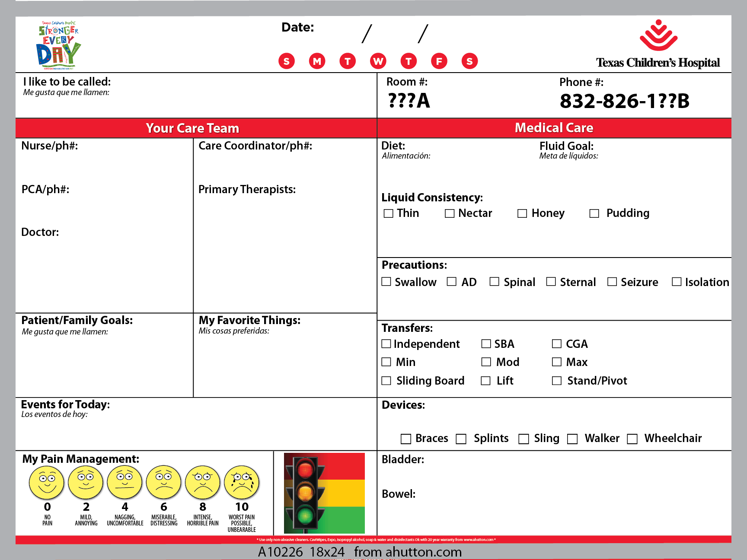
Task: Mark the Sliding Board transfer checkbox
Action: (386, 381)
